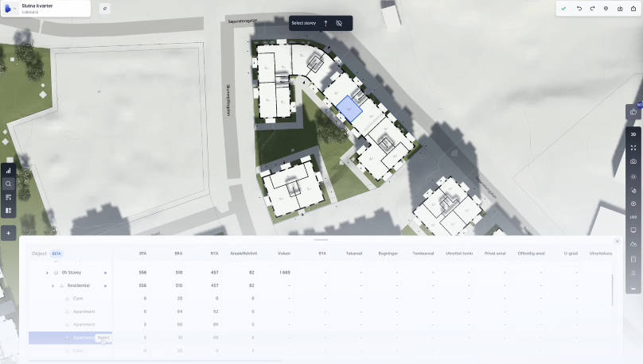Click the fullscreen expand icon in right toolbar

633,148
